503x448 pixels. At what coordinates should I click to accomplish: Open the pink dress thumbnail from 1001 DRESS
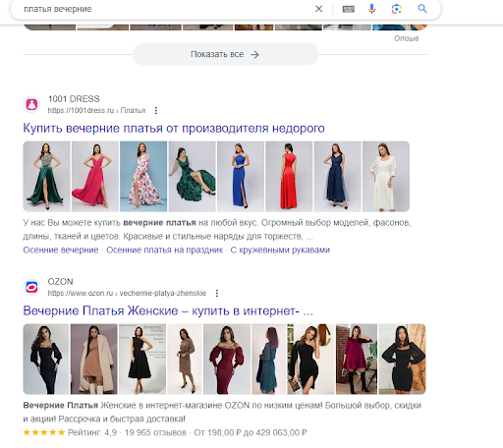[x=95, y=177]
